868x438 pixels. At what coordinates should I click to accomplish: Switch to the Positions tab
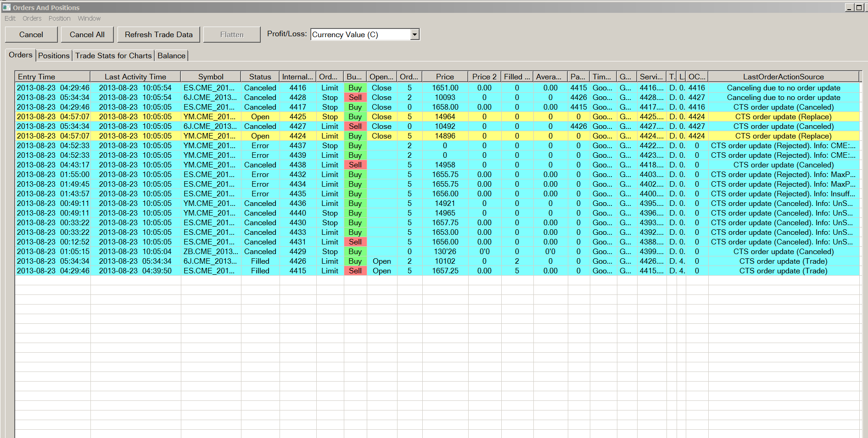[x=54, y=55]
